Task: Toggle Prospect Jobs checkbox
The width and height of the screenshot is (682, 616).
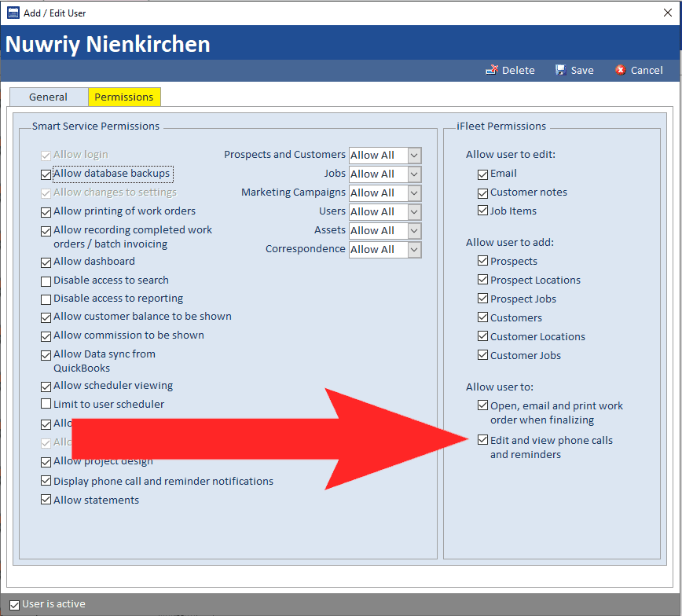Action: point(482,298)
